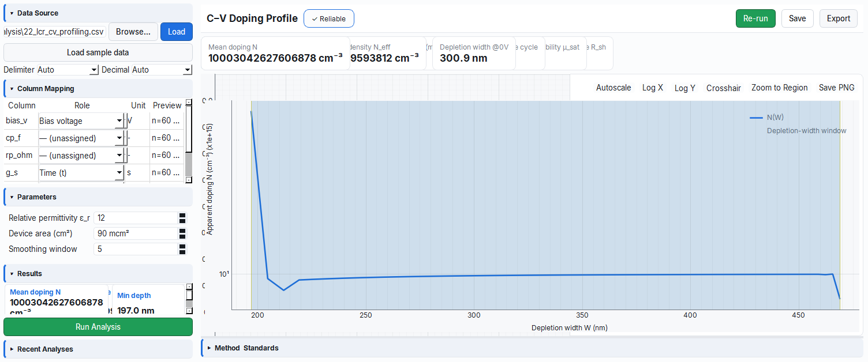Toggle Log Y axis scaling
The image size is (868, 362).
[685, 88]
